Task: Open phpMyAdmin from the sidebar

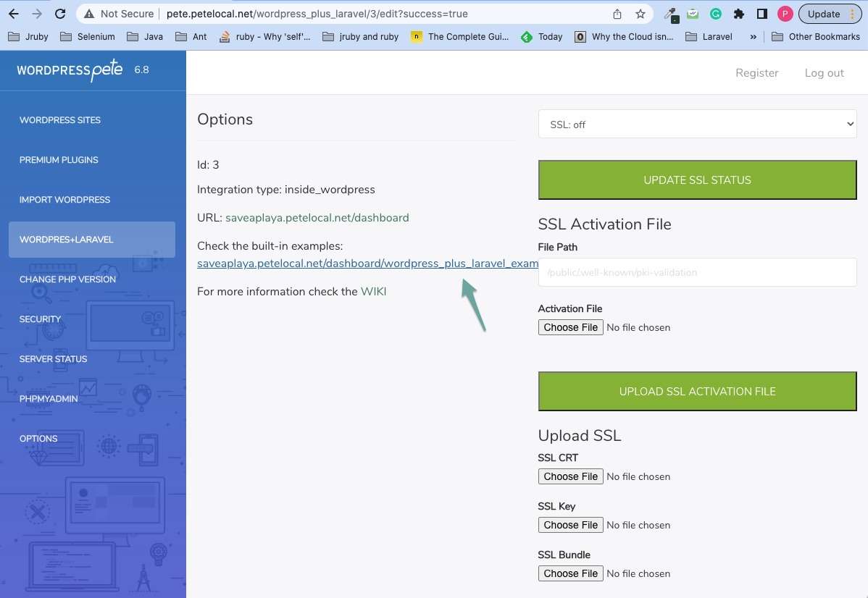Action: point(49,399)
